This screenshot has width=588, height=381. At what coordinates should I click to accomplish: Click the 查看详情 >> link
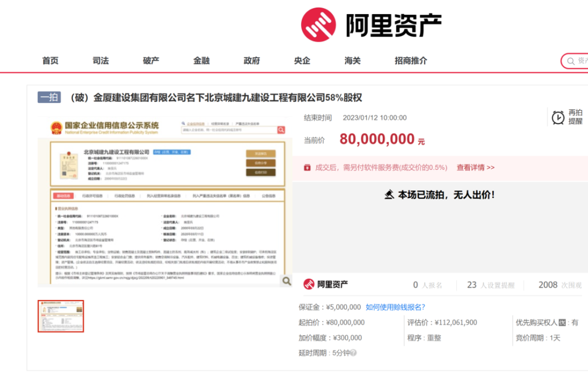pos(476,168)
